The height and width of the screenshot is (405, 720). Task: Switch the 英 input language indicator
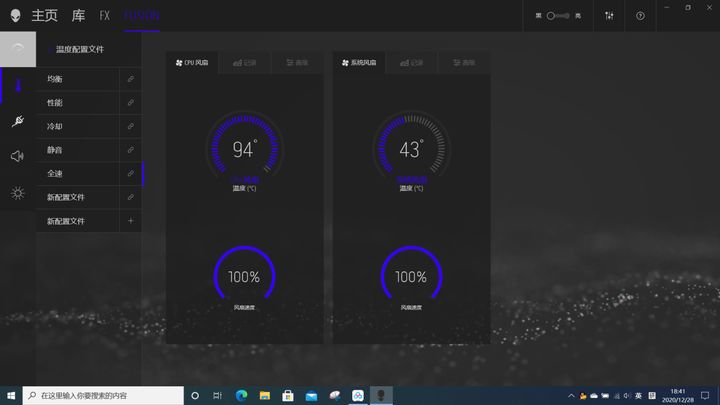(638, 395)
